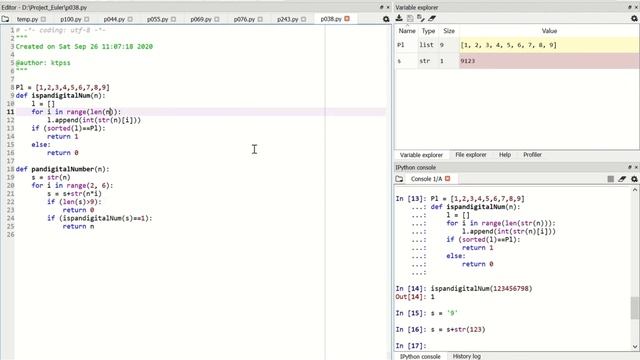
Task: Switch to the p069.py tab
Action: tap(201, 19)
